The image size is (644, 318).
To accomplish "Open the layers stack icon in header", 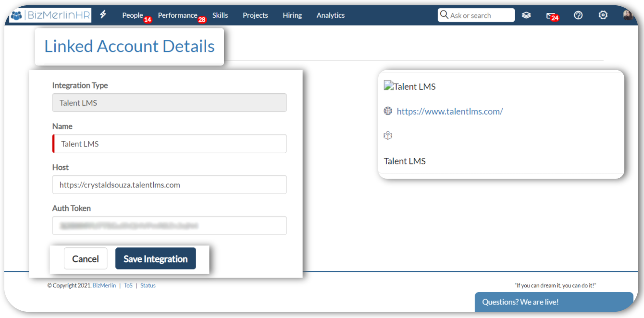I will point(526,15).
